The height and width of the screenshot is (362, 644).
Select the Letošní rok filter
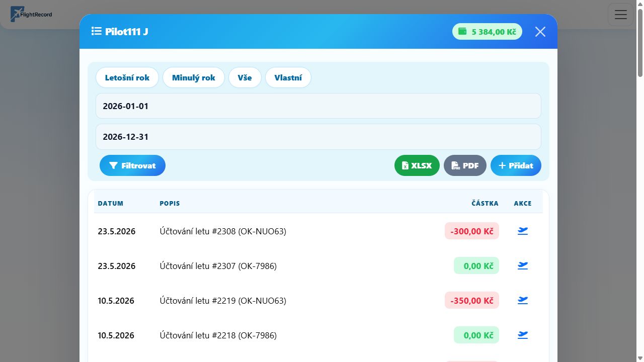click(x=127, y=77)
